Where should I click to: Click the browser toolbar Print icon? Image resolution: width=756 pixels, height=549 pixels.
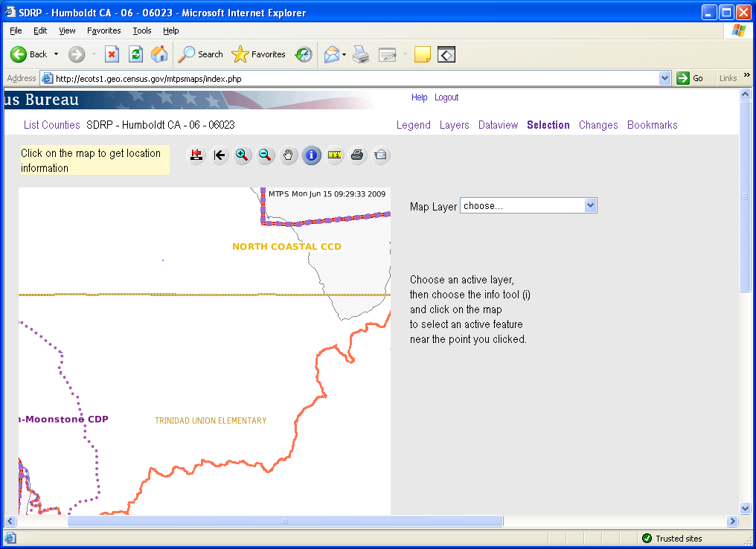[361, 54]
